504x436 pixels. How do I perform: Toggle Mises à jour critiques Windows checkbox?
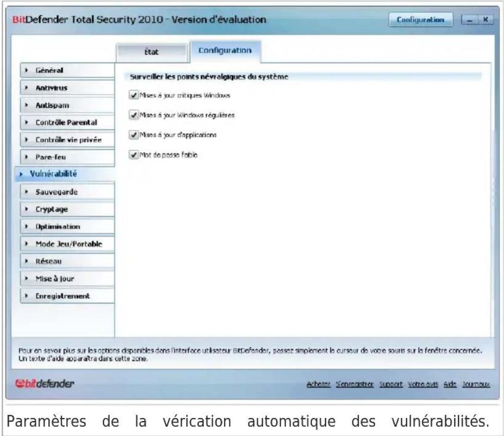coord(134,95)
